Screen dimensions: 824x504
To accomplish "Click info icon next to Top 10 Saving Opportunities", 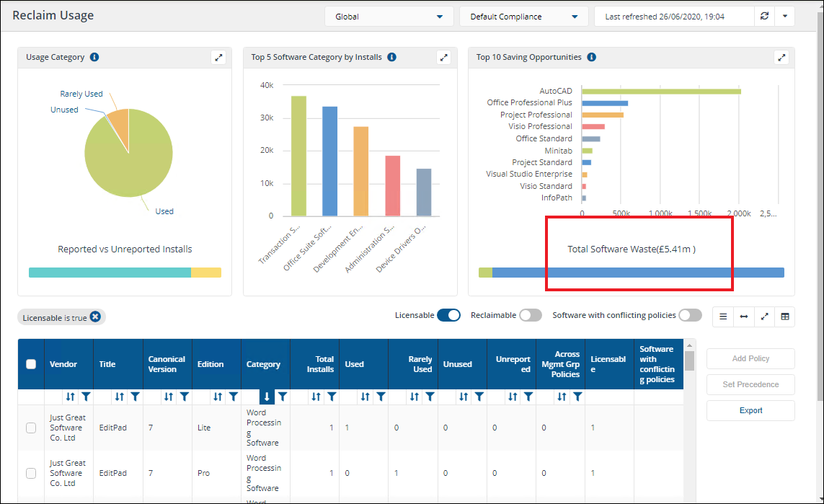I will [x=590, y=58].
